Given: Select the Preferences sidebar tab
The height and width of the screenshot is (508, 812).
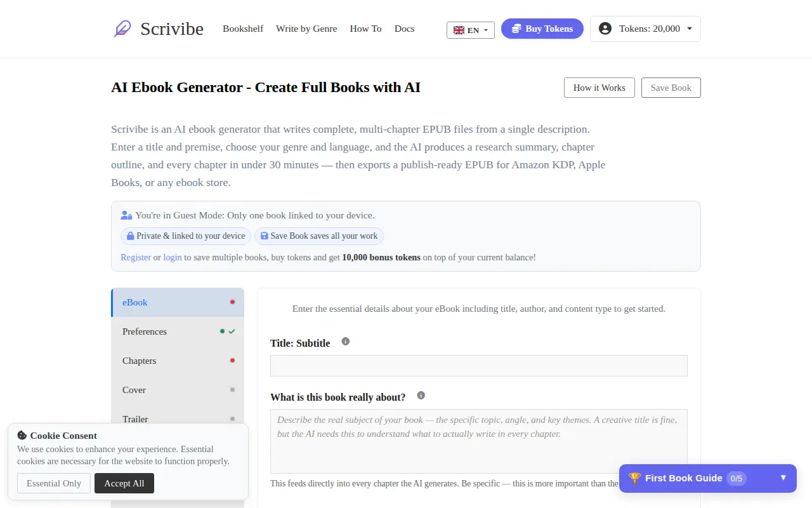Looking at the screenshot, I should click(x=178, y=331).
